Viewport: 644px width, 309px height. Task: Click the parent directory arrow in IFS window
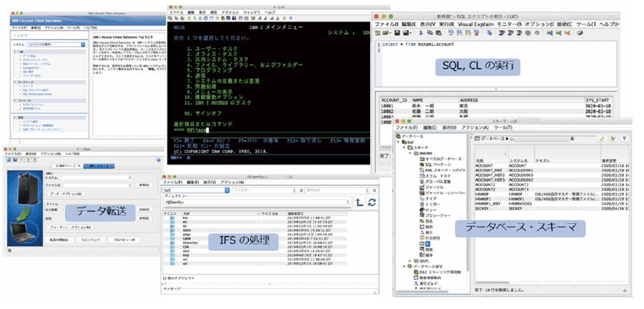[359, 202]
